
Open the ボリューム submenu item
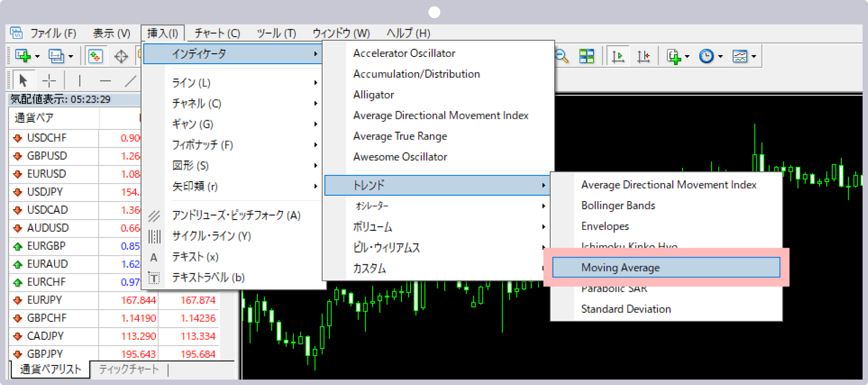click(x=437, y=227)
